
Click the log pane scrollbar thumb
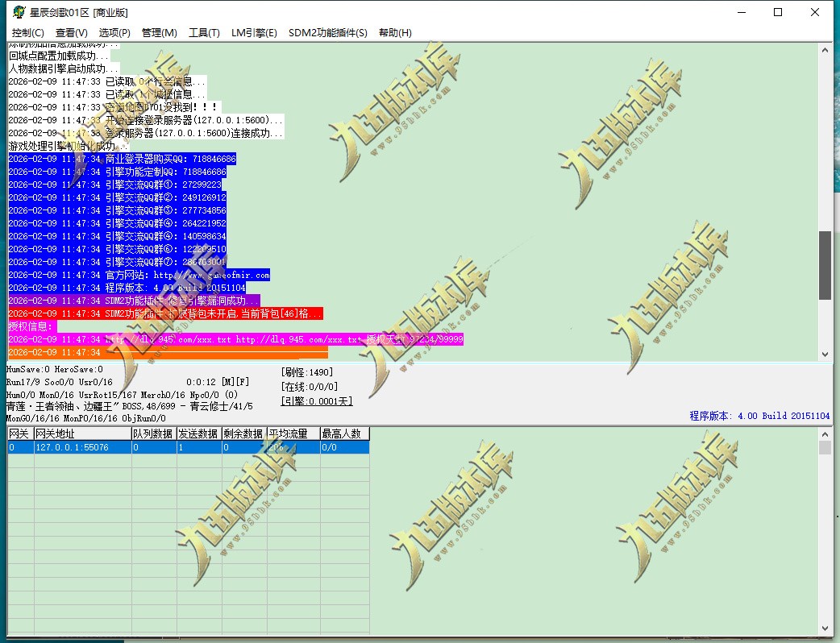coord(825,265)
